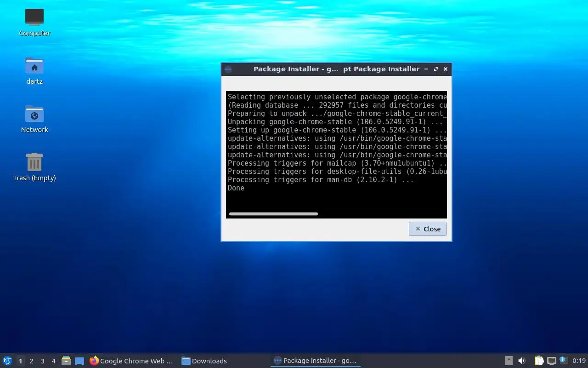Close Package Installer via title bar X
Image resolution: width=588 pixels, height=368 pixels.
point(446,69)
